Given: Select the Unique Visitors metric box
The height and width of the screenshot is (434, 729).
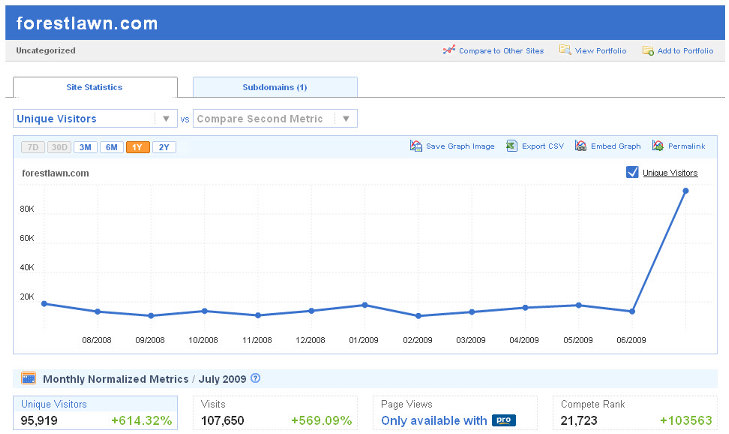Looking at the screenshot, I should (x=95, y=413).
